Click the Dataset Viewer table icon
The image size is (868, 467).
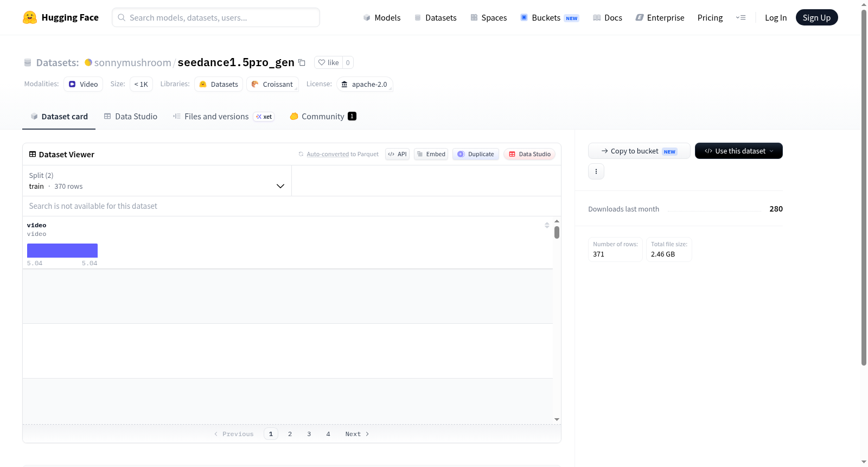(33, 155)
